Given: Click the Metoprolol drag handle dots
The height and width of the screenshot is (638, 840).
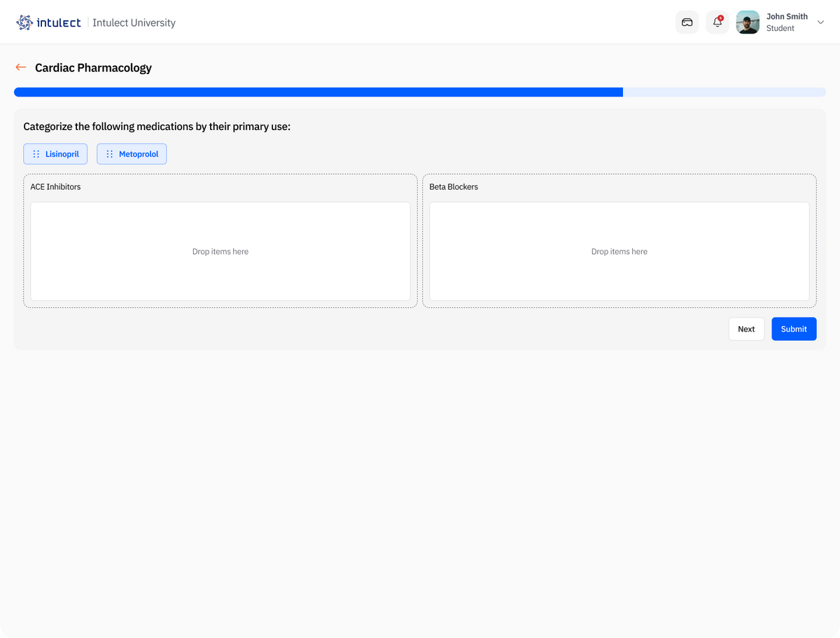Looking at the screenshot, I should pyautogui.click(x=110, y=154).
